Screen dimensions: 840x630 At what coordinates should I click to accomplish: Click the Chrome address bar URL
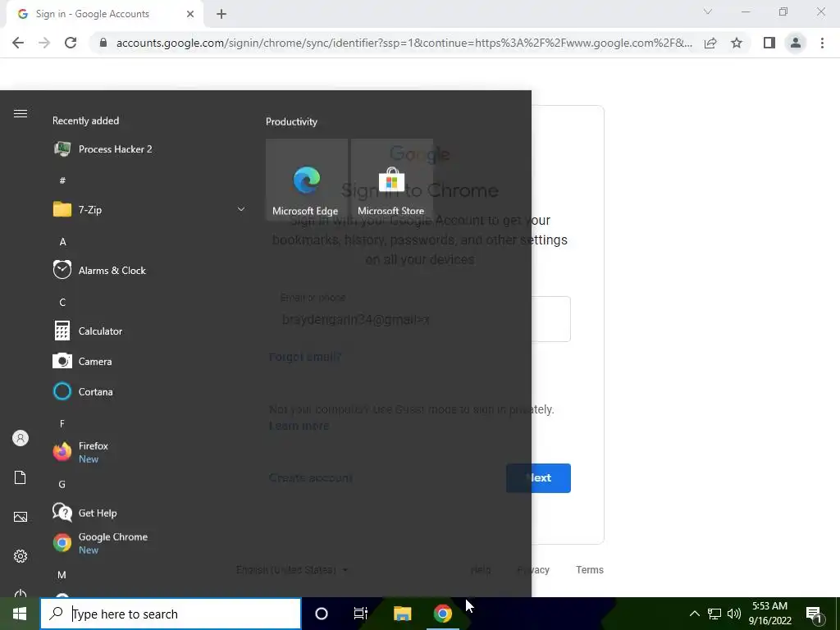point(404,43)
